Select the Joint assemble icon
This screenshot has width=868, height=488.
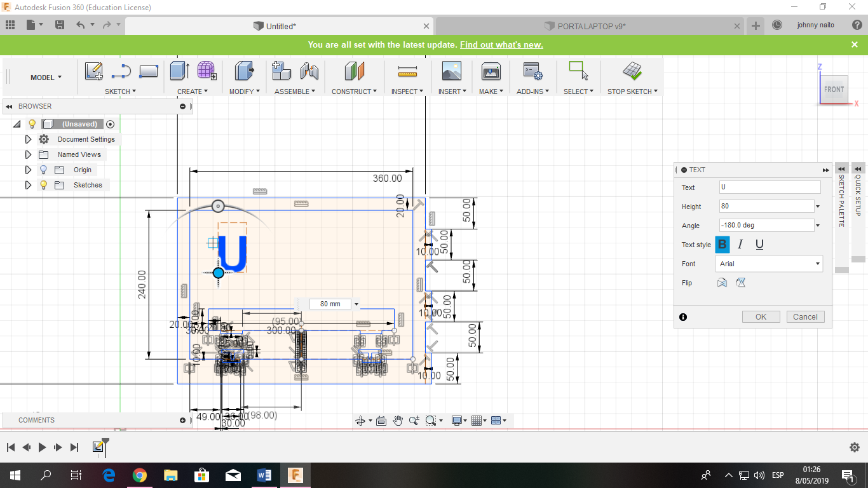tap(309, 71)
